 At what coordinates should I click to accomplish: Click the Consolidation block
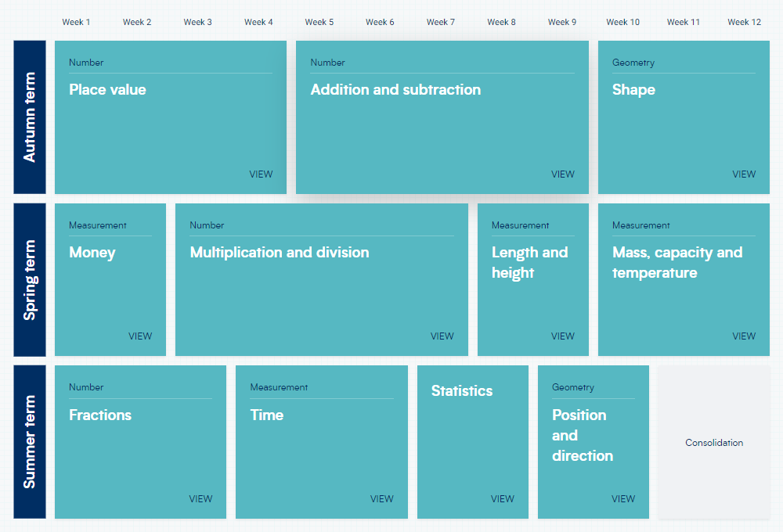click(714, 443)
